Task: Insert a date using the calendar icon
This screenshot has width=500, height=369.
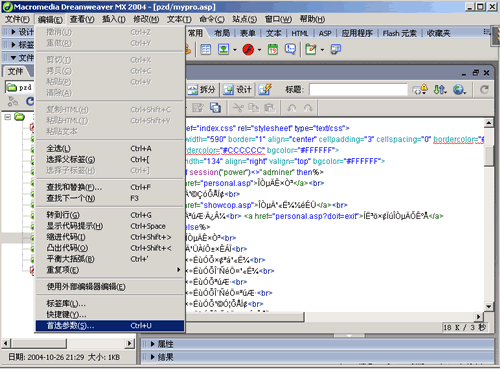Action: click(x=273, y=50)
